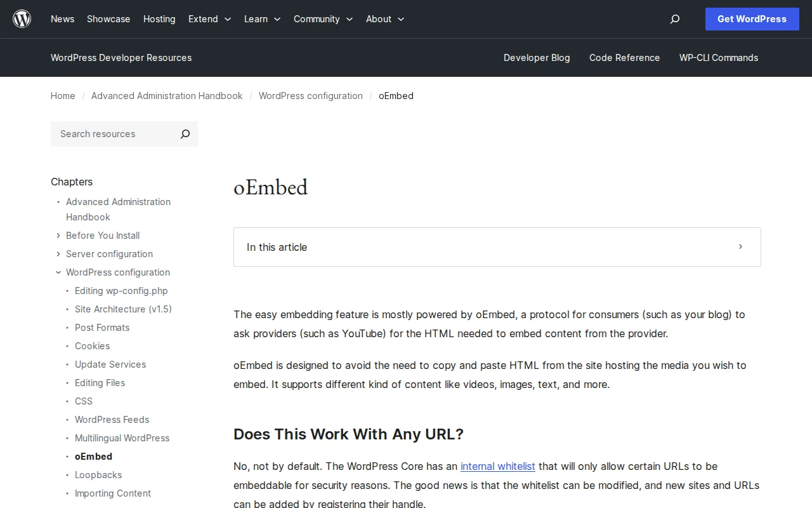This screenshot has height=508, width=812.
Task: Submit sidebar search via its magnifier icon
Action: (x=185, y=134)
